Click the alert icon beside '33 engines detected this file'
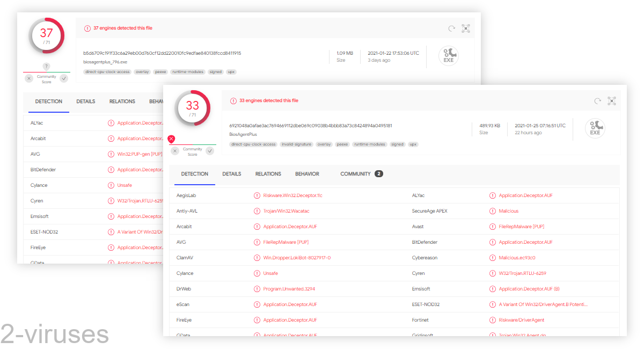The height and width of the screenshot is (349, 644). pyautogui.click(x=233, y=100)
